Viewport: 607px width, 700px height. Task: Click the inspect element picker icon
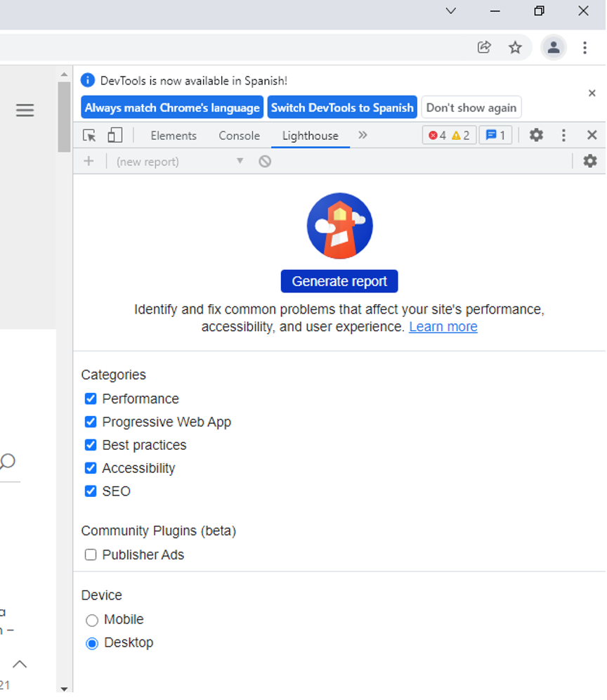point(89,136)
